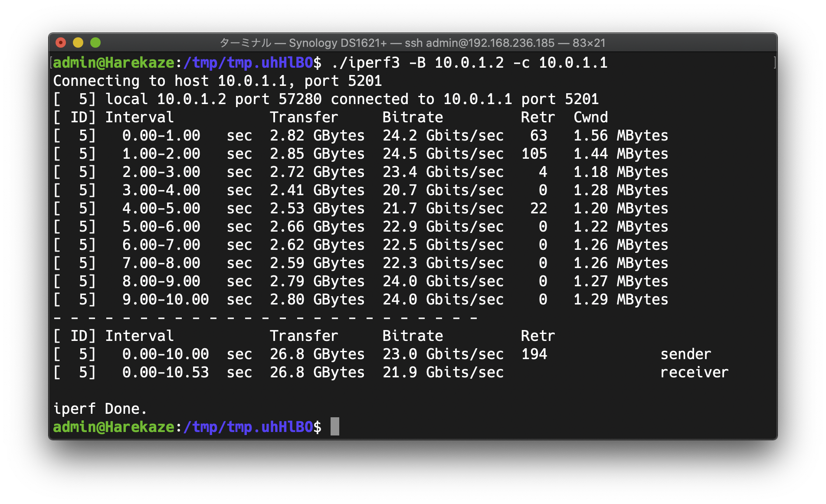The width and height of the screenshot is (826, 504).
Task: Click the 'receiver' label
Action: point(695,373)
